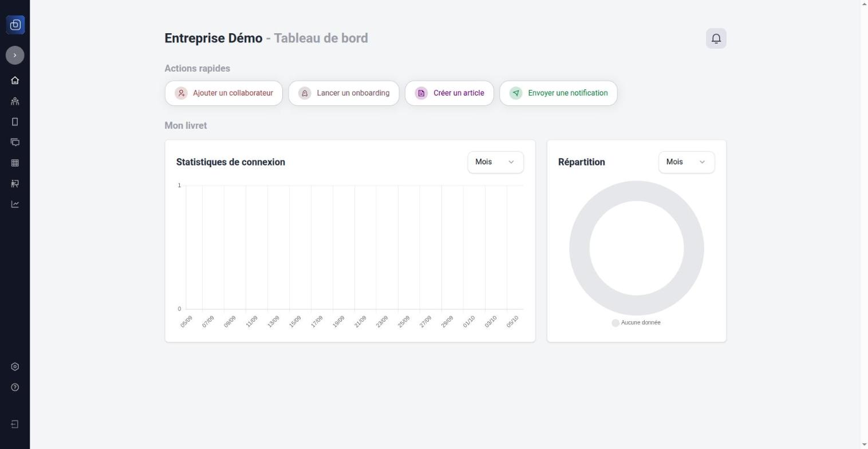This screenshot has width=868, height=449.
Task: Click the 13/09 date label on chart
Action: tap(273, 322)
